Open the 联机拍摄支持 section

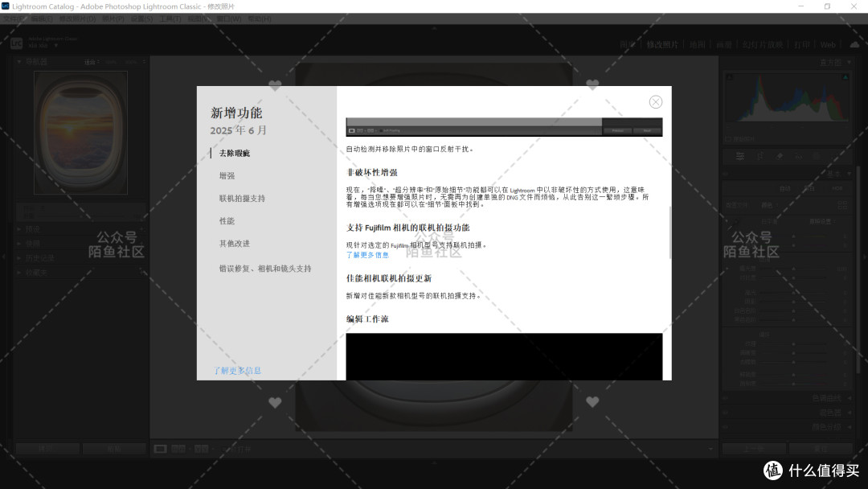point(242,199)
